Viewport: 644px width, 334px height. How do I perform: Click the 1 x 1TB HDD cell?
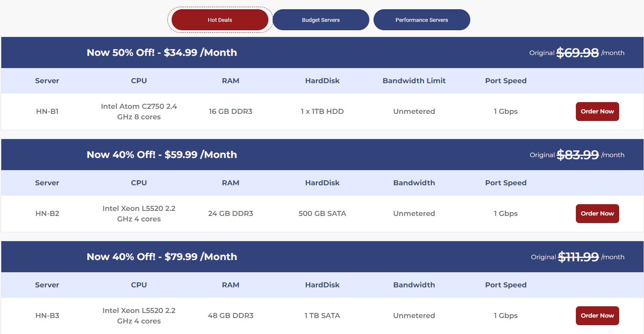[322, 111]
